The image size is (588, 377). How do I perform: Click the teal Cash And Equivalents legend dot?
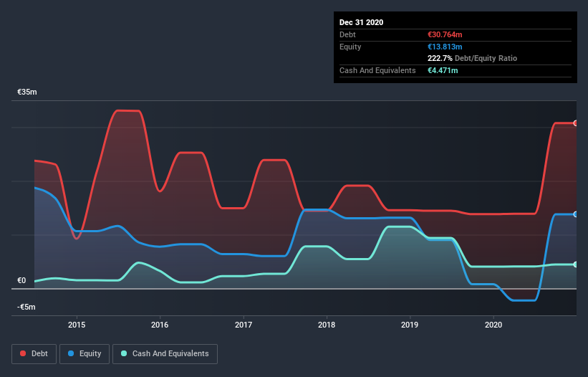pyautogui.click(x=124, y=353)
